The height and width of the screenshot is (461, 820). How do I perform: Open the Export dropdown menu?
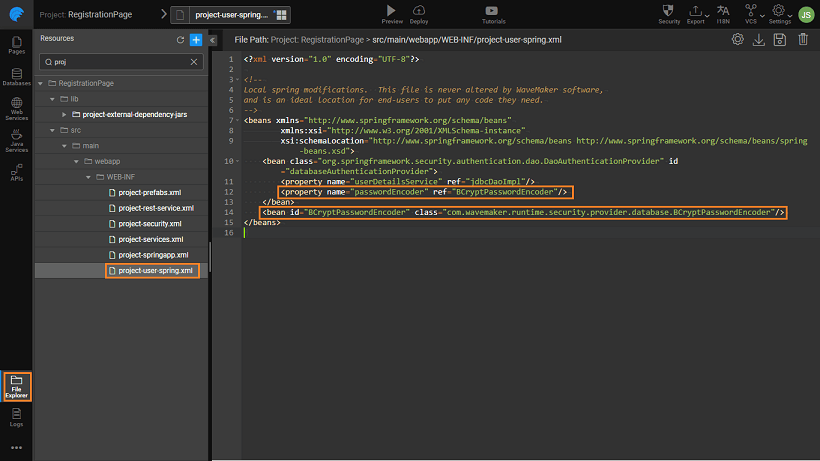(696, 11)
